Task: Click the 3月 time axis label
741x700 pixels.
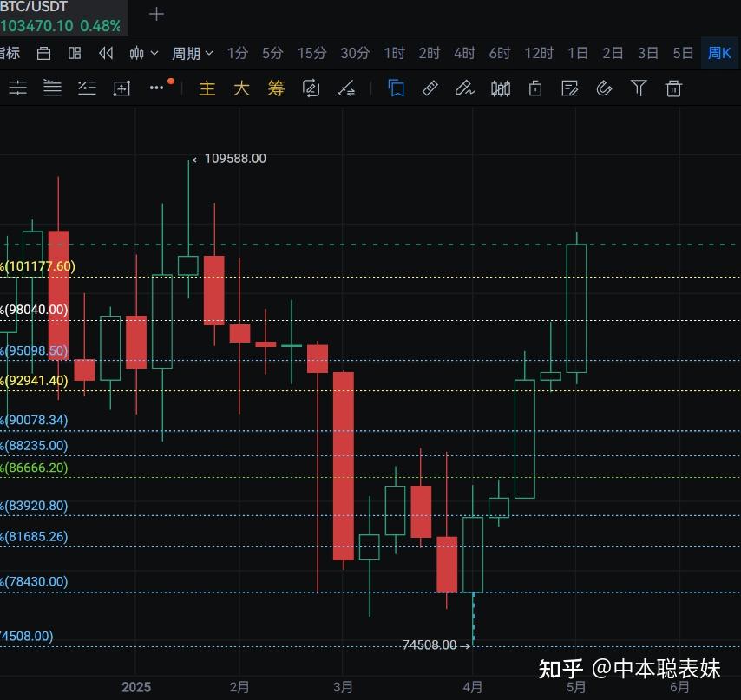Action: tap(343, 687)
